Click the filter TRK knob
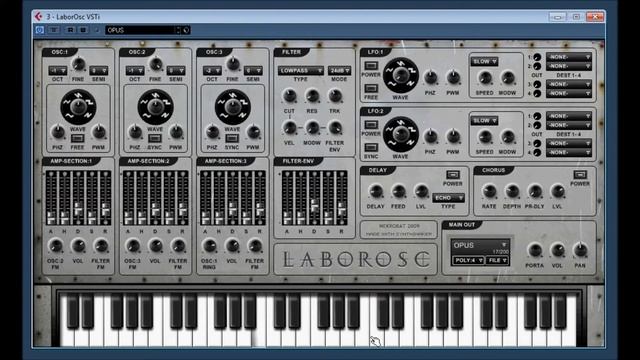 tap(335, 96)
